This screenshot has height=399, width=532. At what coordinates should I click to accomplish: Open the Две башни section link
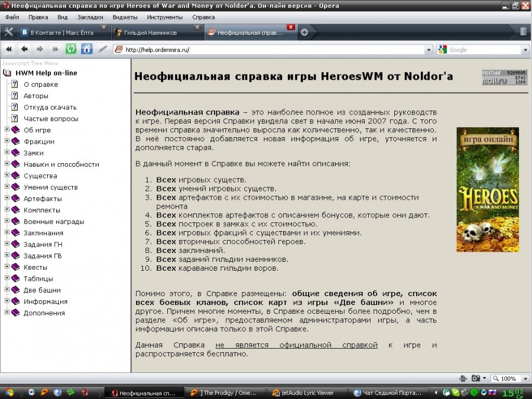tap(42, 290)
